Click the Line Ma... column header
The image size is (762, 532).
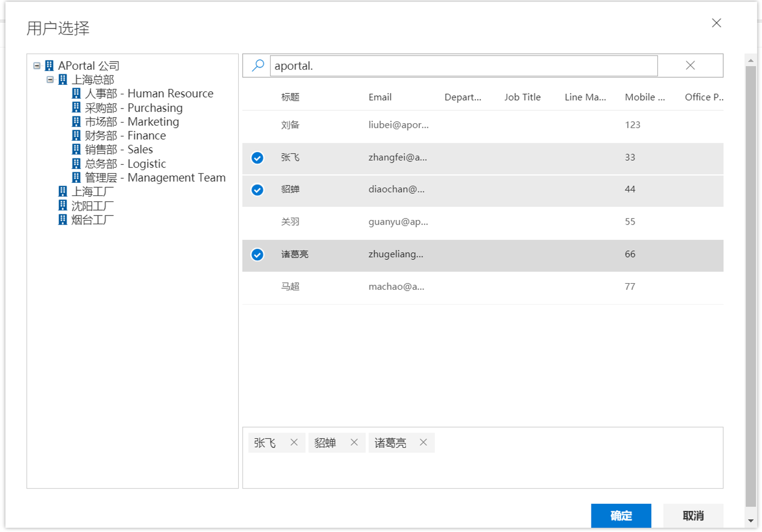click(x=585, y=97)
